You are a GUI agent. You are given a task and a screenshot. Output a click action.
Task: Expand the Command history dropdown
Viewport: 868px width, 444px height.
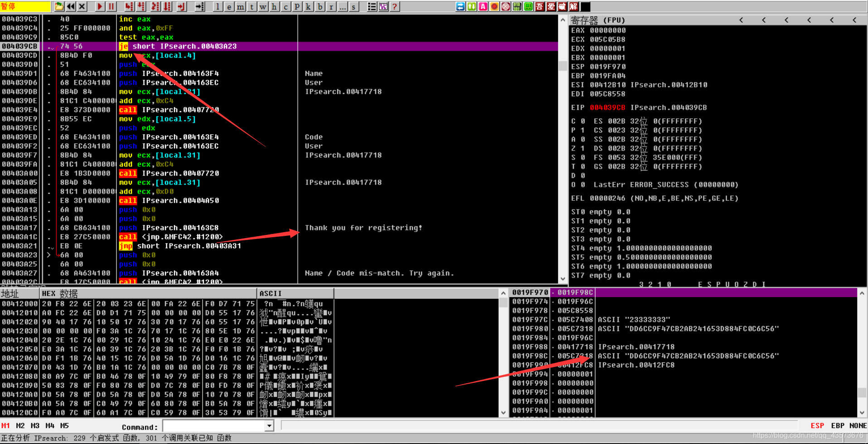[270, 426]
